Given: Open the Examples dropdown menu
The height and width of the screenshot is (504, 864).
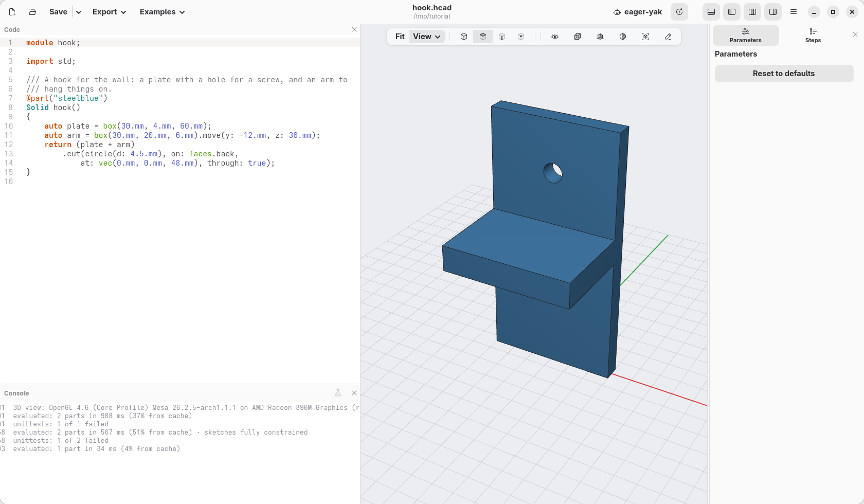Looking at the screenshot, I should pyautogui.click(x=162, y=12).
